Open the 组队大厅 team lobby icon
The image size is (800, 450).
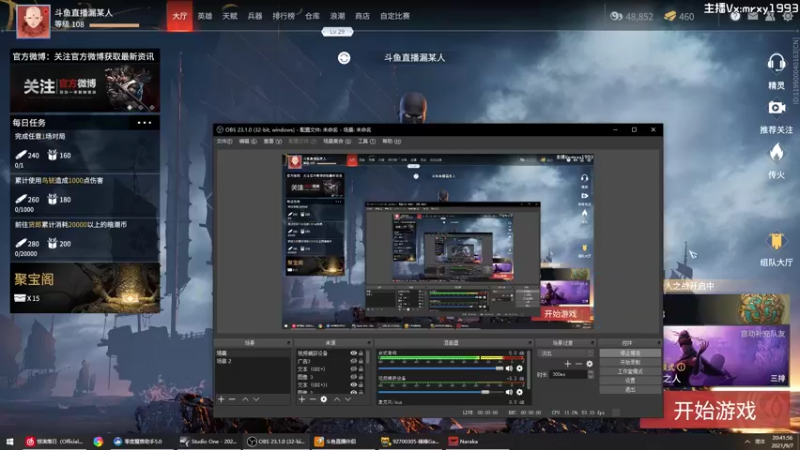[x=776, y=241]
